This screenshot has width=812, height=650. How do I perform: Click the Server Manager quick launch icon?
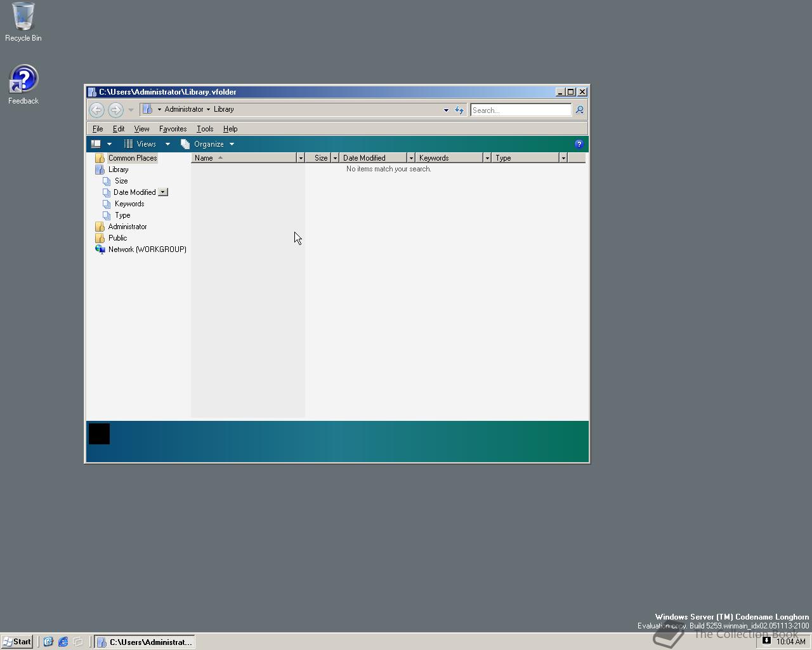coord(48,642)
